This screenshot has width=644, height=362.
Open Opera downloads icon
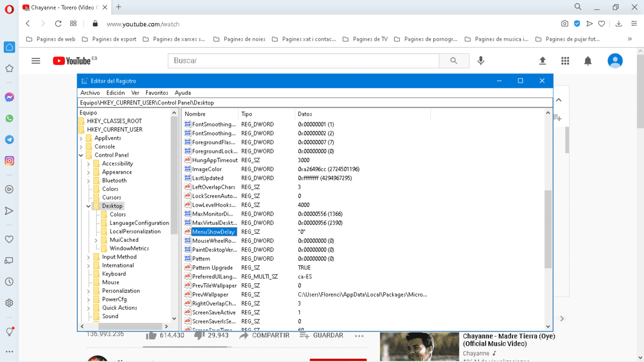(x=619, y=24)
